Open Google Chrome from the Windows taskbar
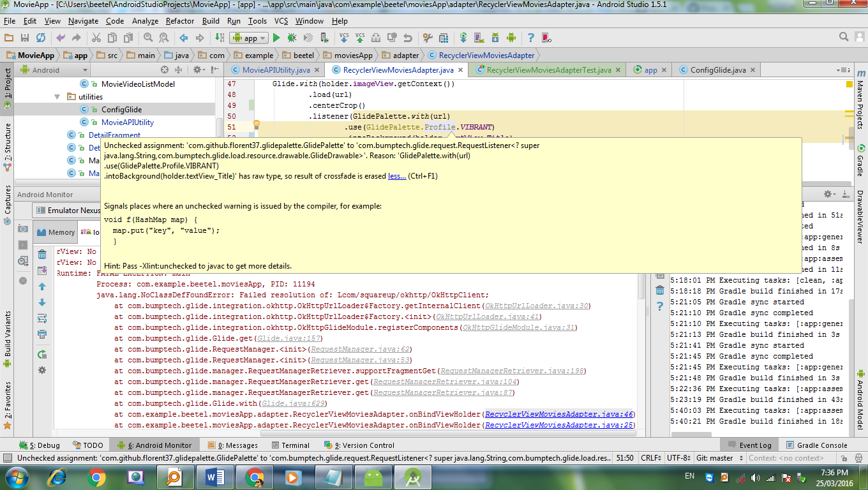868x490 pixels. click(96, 477)
